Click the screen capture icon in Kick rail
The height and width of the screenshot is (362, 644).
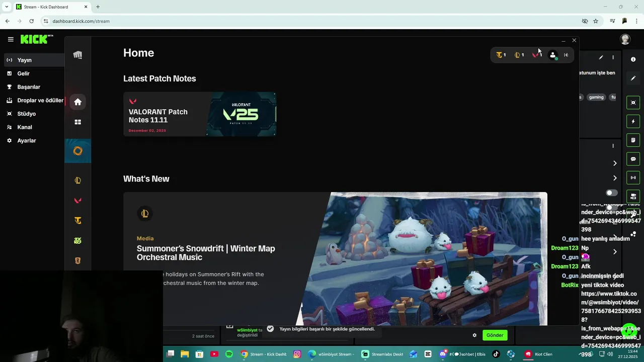(633, 103)
